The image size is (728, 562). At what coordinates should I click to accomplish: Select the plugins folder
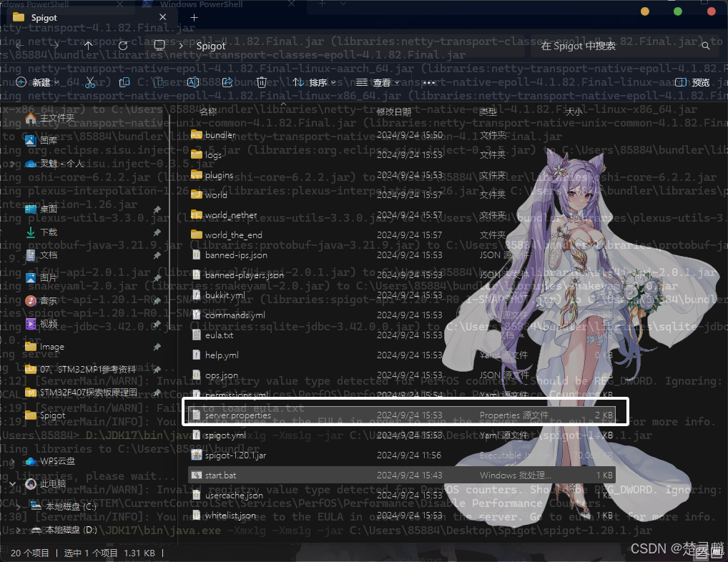402,175
